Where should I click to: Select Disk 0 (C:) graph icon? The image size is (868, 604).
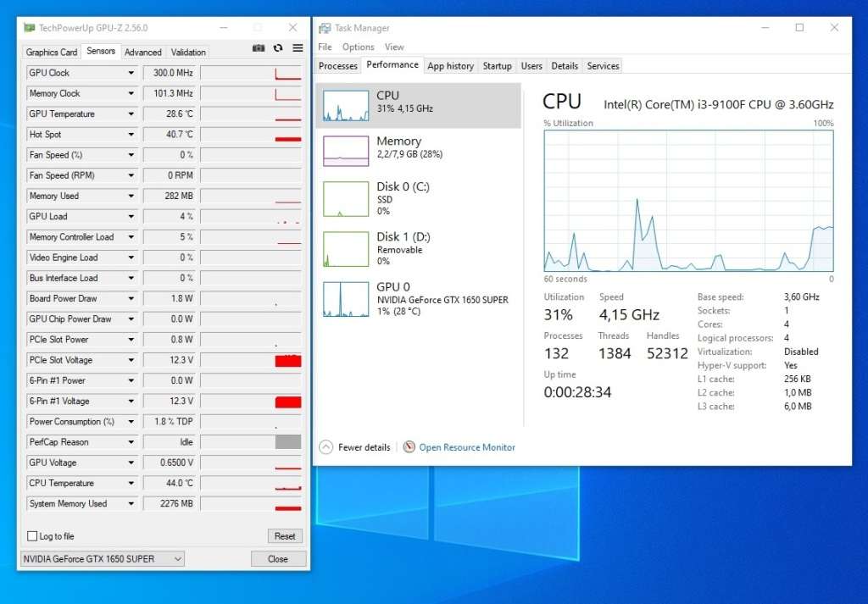coord(346,199)
